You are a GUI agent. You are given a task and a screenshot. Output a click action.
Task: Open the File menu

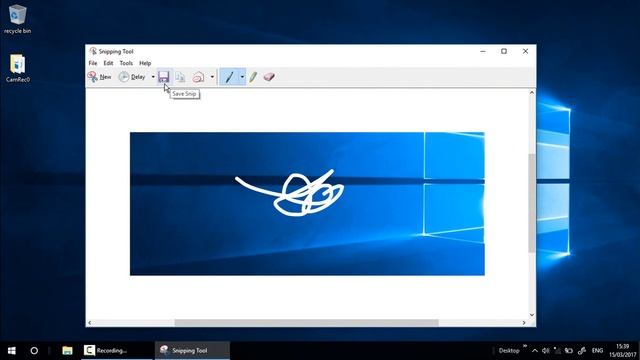pyautogui.click(x=93, y=63)
